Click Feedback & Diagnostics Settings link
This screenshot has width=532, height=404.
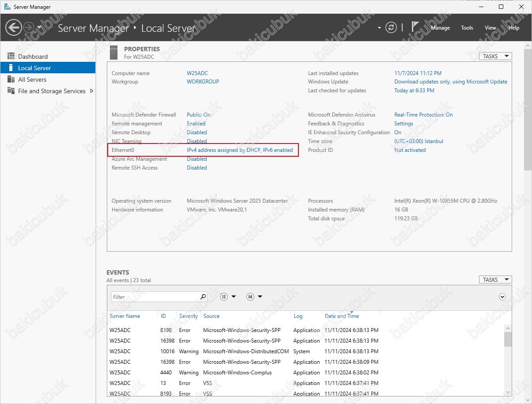tap(404, 124)
